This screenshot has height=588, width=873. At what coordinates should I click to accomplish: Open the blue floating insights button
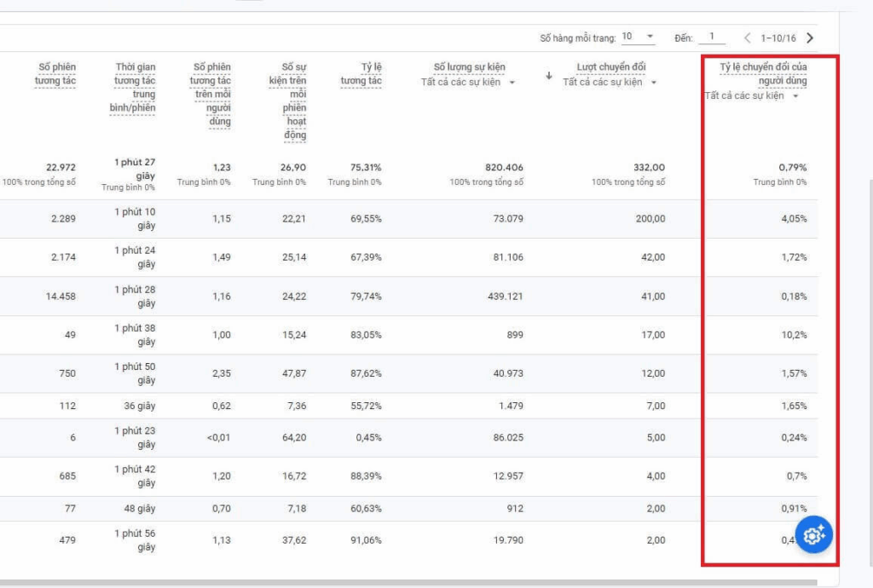[x=813, y=534]
